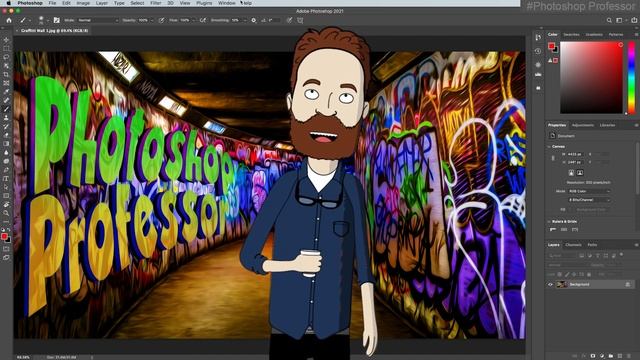Viewport: 640px width, 360px height.
Task: Open the RGB Color mode dropdown
Action: [x=589, y=191]
